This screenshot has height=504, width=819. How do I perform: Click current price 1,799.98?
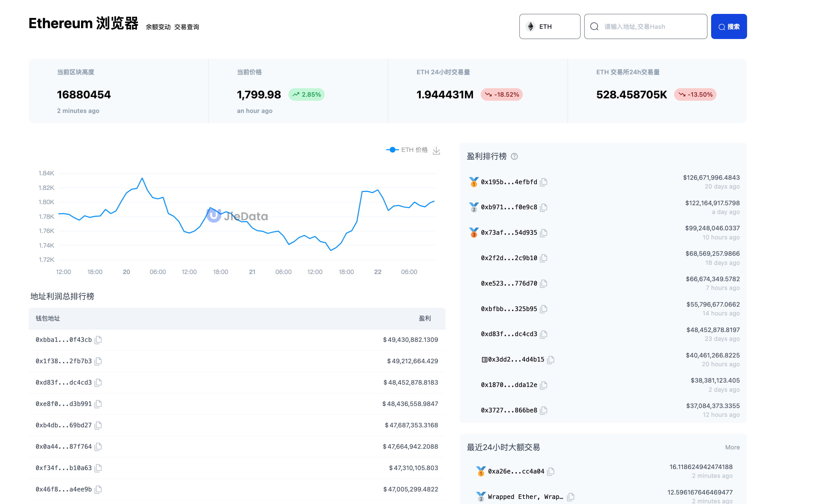[x=259, y=95]
